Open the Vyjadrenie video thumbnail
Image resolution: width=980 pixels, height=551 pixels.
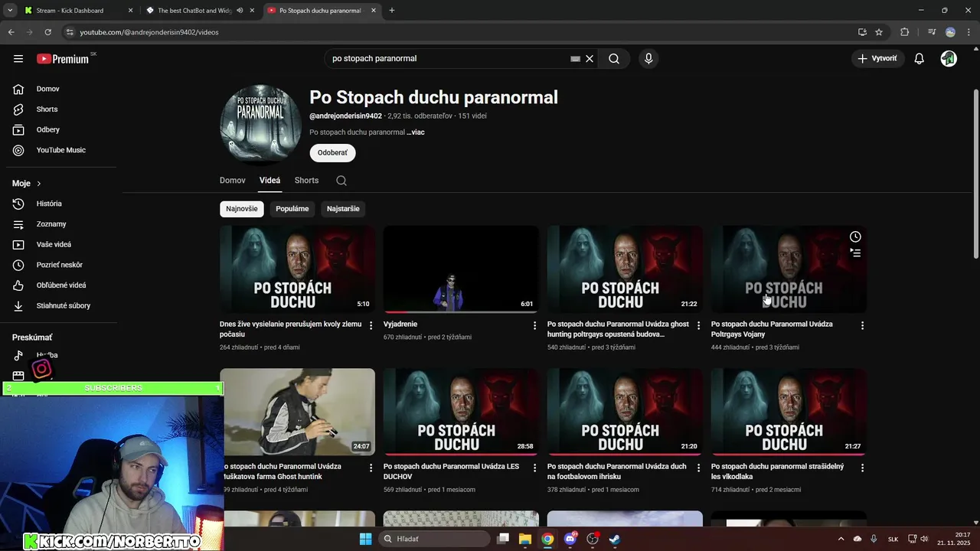point(461,269)
